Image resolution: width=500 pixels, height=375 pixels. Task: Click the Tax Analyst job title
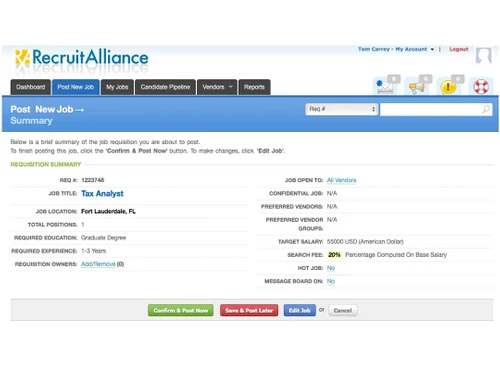[102, 194]
